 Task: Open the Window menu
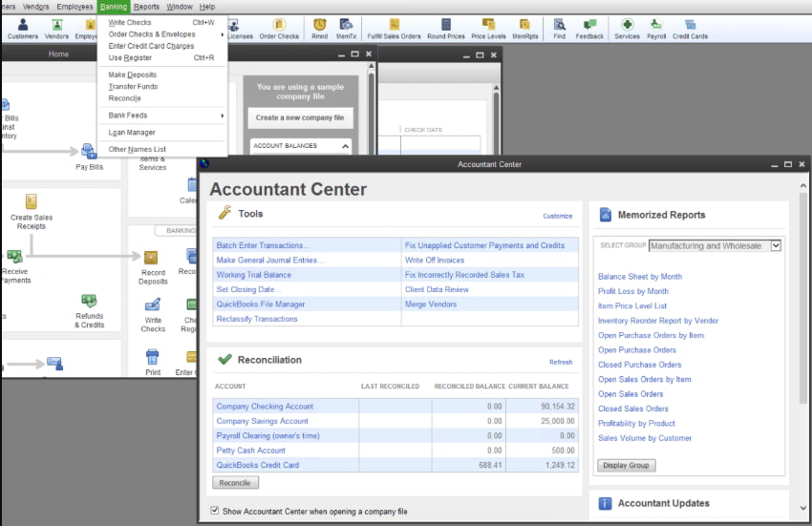[x=180, y=7]
